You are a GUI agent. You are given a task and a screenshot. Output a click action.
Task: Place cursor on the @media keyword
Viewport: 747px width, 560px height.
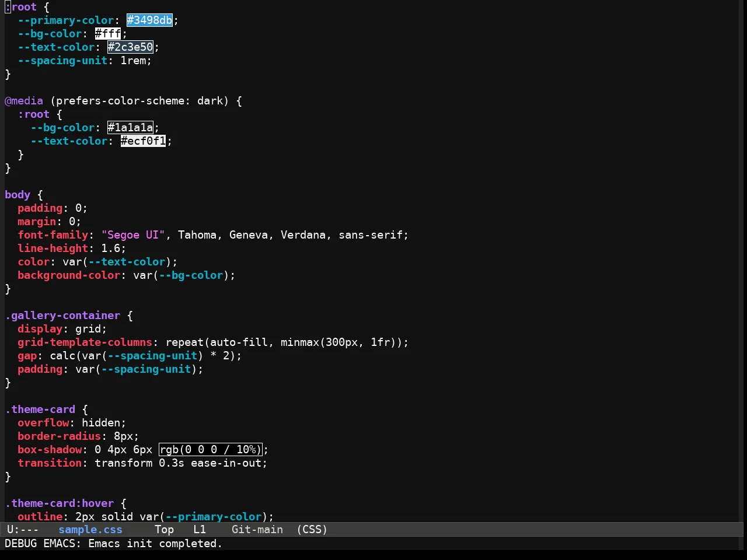(24, 101)
